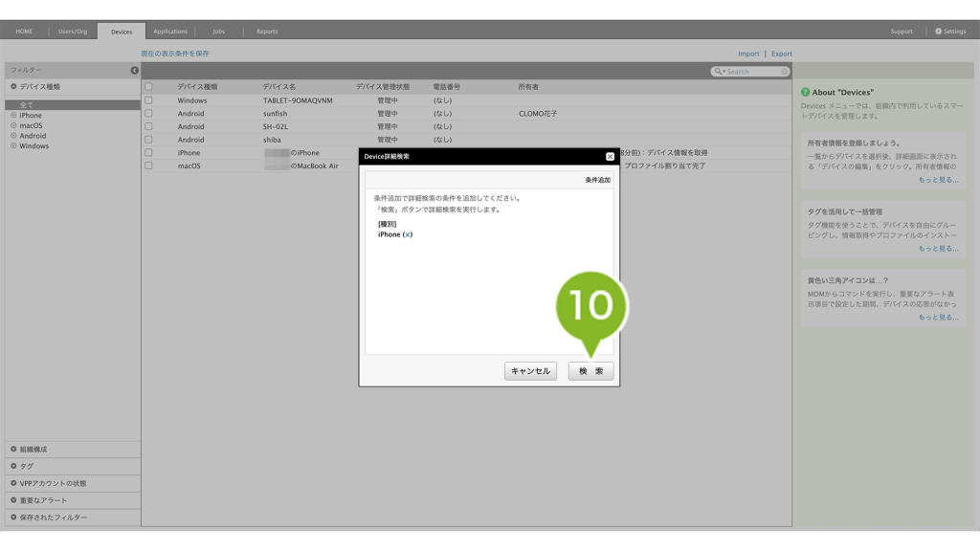Select the macOS filter radio option
The width and height of the screenshot is (980, 551).
(x=13, y=125)
